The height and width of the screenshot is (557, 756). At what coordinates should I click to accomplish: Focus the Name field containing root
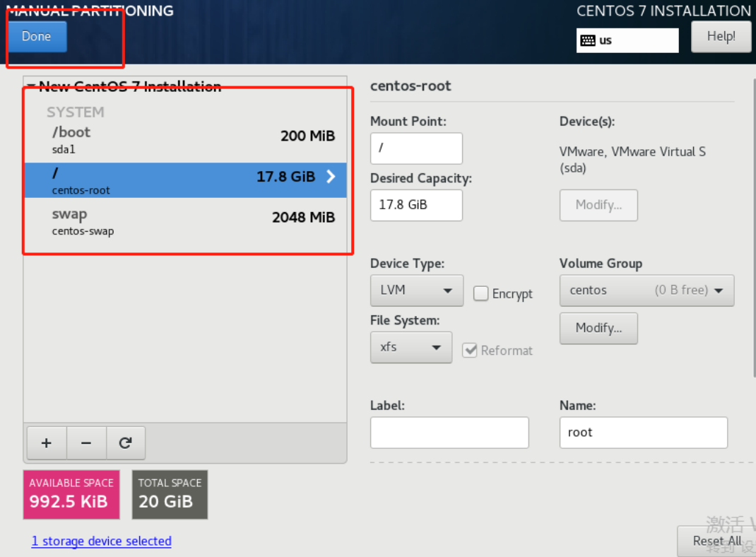point(643,433)
